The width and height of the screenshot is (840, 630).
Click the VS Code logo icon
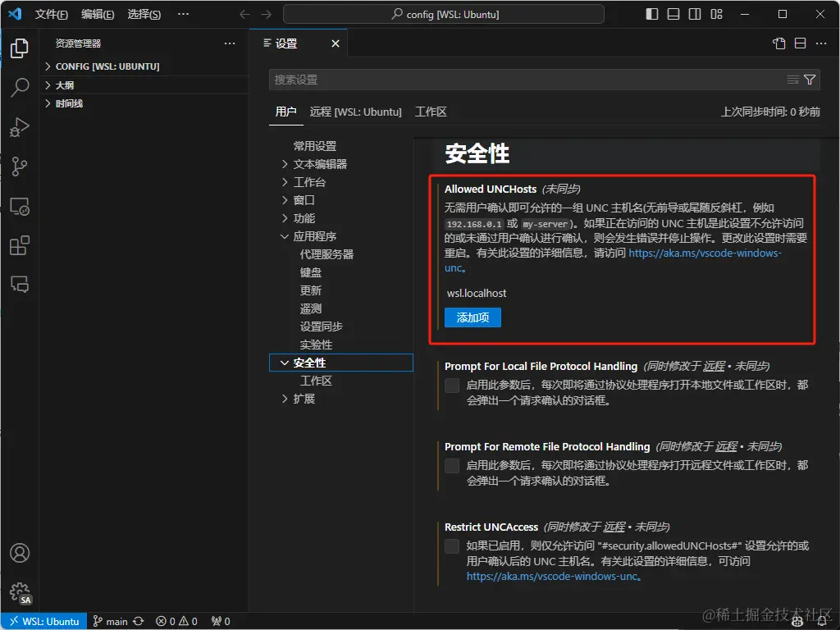[x=15, y=14]
